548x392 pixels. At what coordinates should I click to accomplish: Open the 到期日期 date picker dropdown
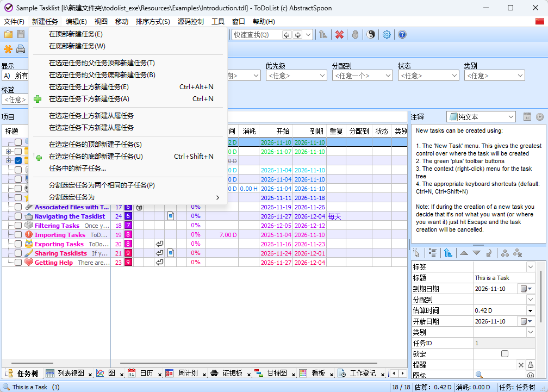coord(530,289)
